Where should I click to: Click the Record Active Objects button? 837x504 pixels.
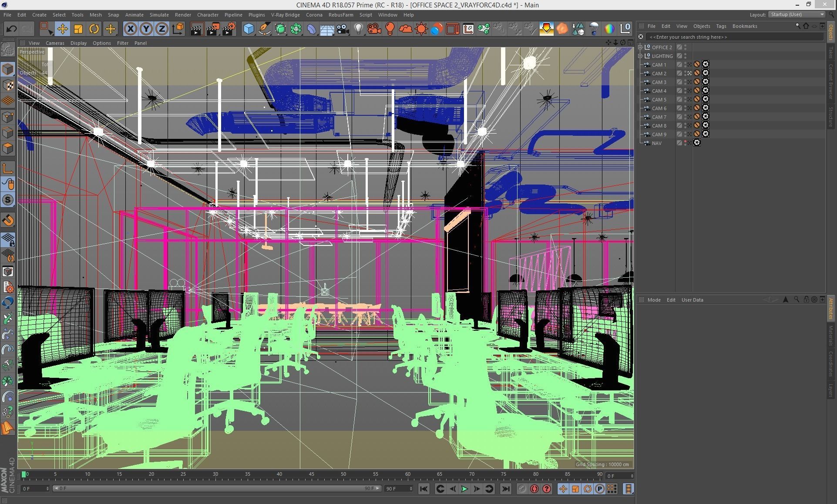point(522,489)
